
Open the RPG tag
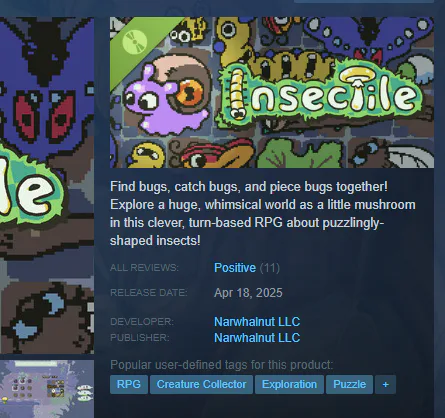[129, 384]
